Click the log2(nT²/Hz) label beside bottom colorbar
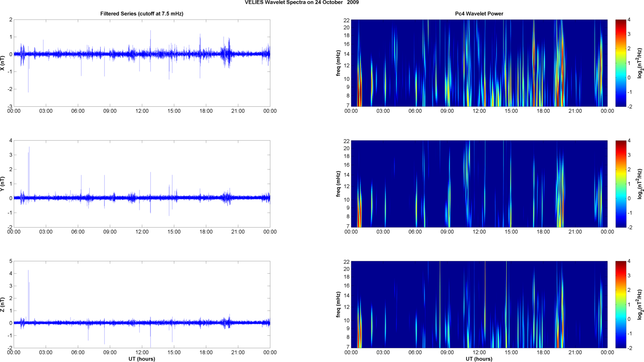The image size is (644, 362). [x=640, y=305]
